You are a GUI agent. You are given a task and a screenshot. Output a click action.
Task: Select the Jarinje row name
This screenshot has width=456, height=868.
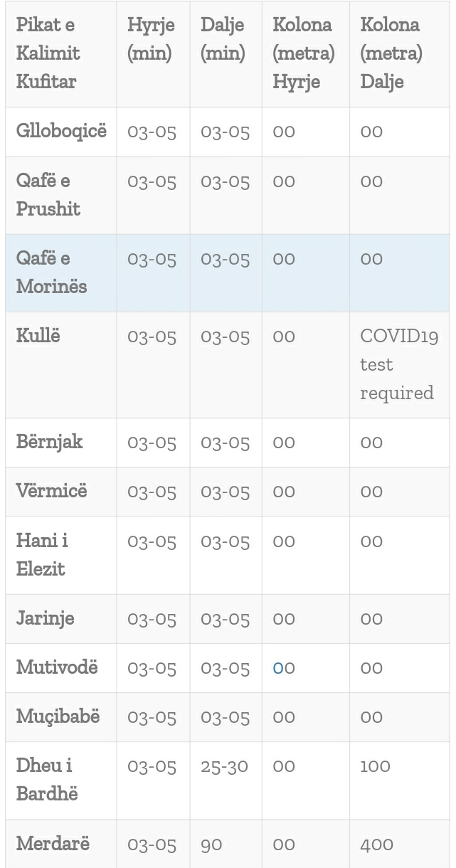pyautogui.click(x=46, y=618)
